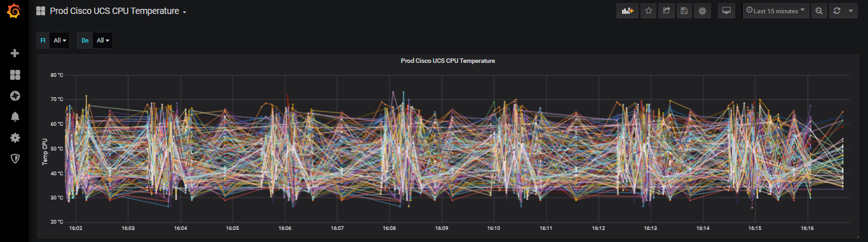The height and width of the screenshot is (242, 868).
Task: Open the Configuration gear in sidebar
Action: click(15, 138)
